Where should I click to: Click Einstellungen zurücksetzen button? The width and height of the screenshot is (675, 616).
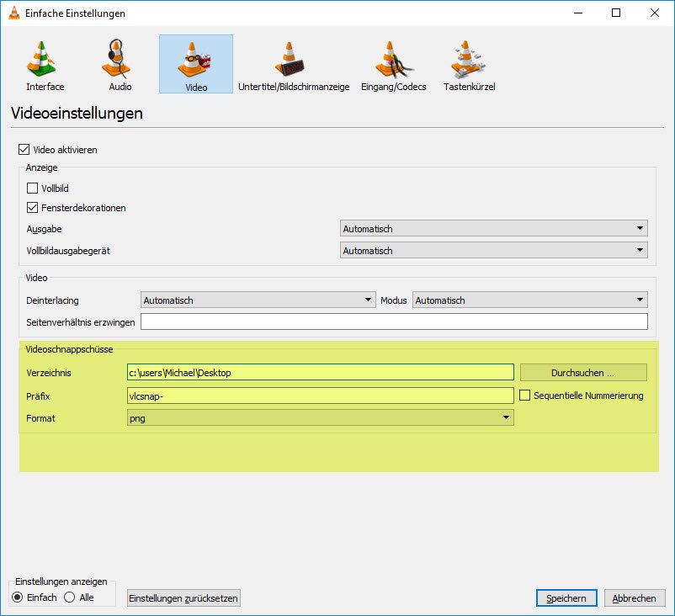click(183, 598)
